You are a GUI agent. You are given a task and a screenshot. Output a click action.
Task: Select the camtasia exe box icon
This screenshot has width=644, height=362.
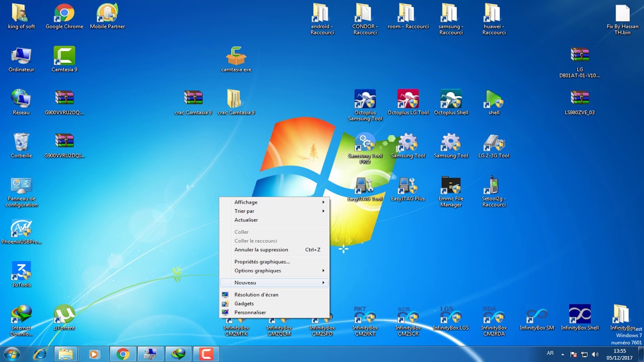click(x=236, y=59)
